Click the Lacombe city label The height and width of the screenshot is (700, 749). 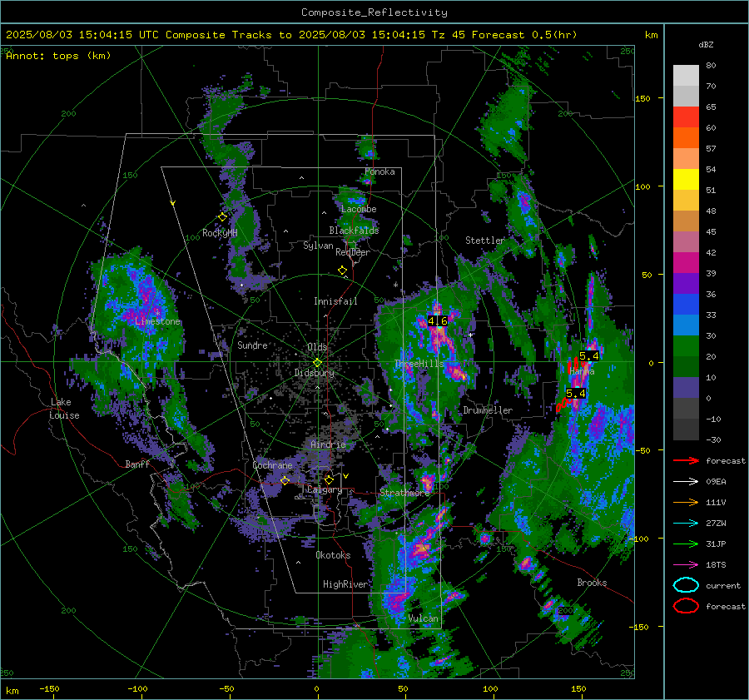pos(359,209)
